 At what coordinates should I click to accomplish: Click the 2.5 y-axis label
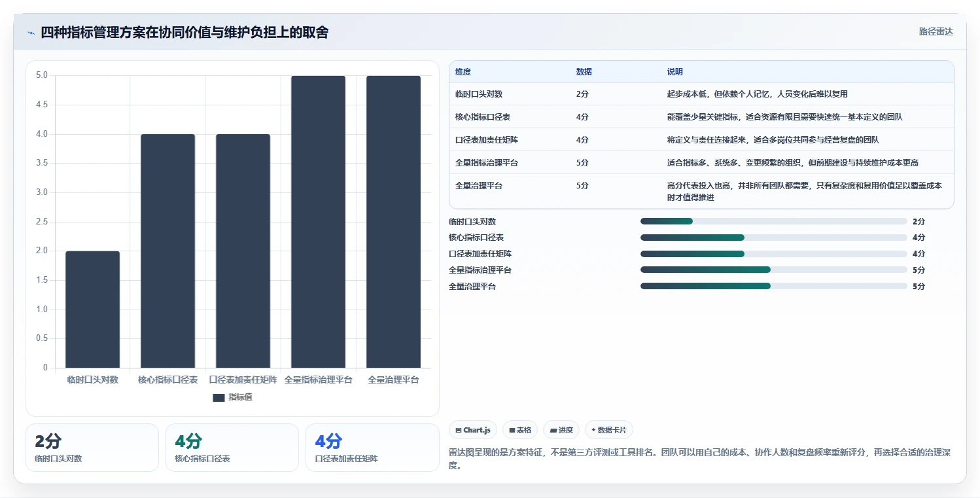[x=41, y=221]
